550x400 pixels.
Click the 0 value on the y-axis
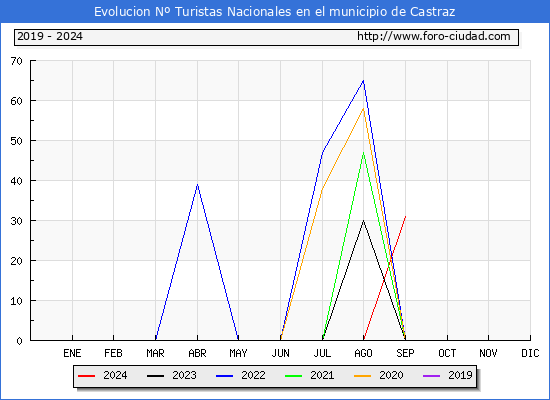tap(19, 341)
